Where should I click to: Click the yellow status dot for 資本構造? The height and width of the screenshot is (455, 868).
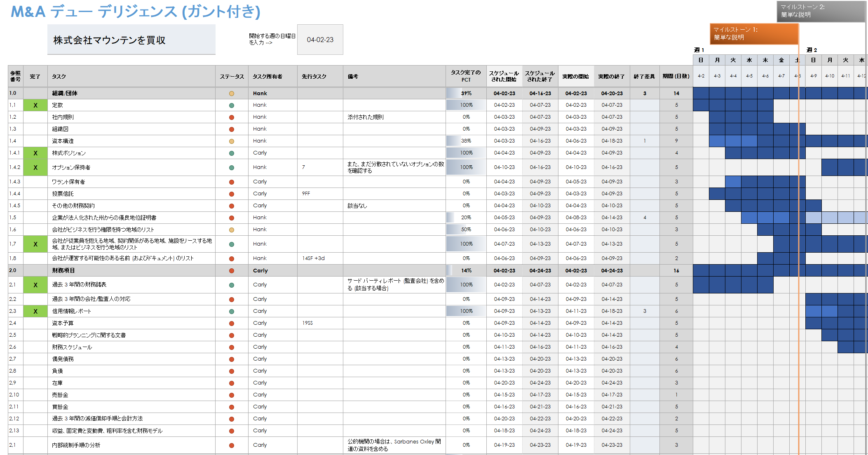tap(232, 141)
